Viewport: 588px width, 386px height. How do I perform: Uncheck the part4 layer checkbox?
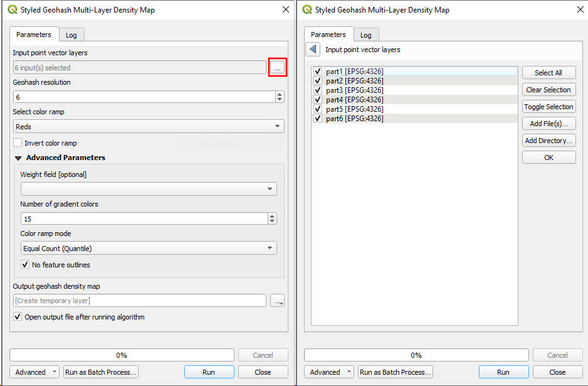tap(318, 99)
